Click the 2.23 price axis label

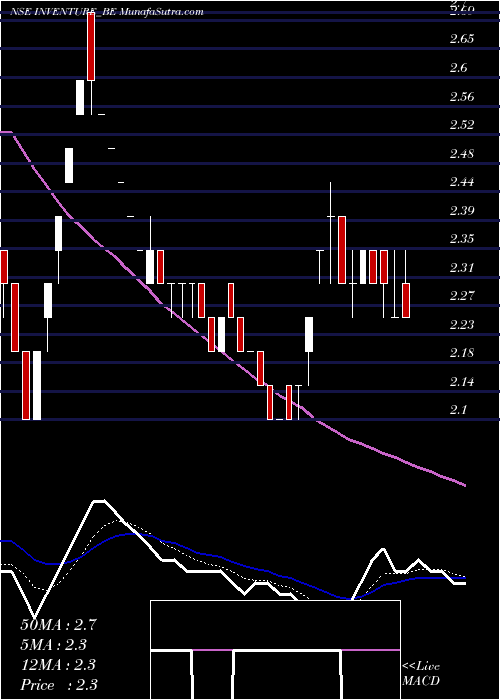point(462,325)
